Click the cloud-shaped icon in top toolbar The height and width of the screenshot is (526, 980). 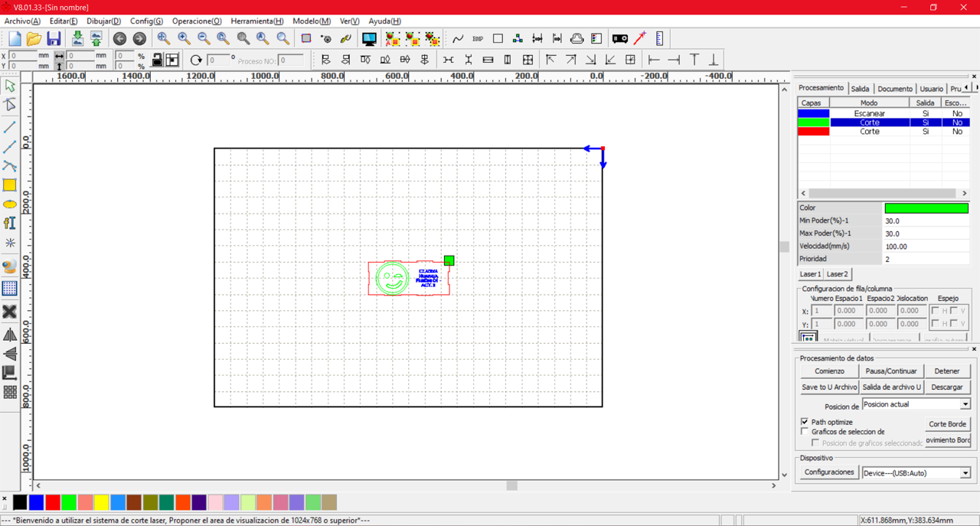[x=577, y=38]
